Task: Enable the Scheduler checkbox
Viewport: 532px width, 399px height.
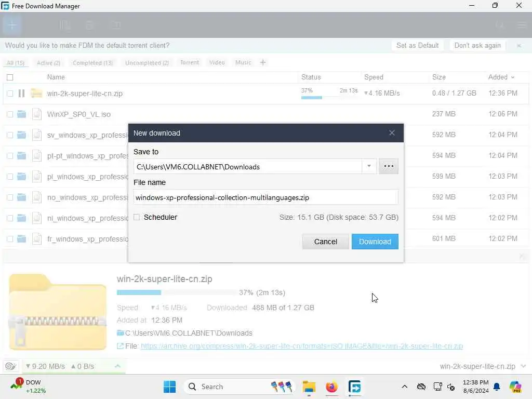Action: 137,217
